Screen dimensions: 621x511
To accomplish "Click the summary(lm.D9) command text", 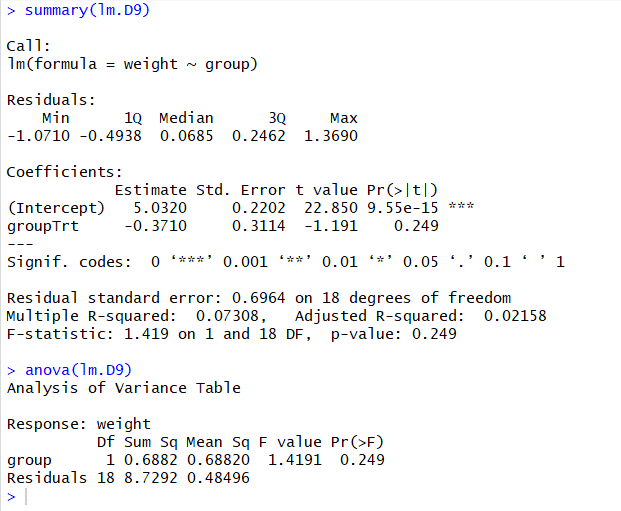I will coord(89,9).
